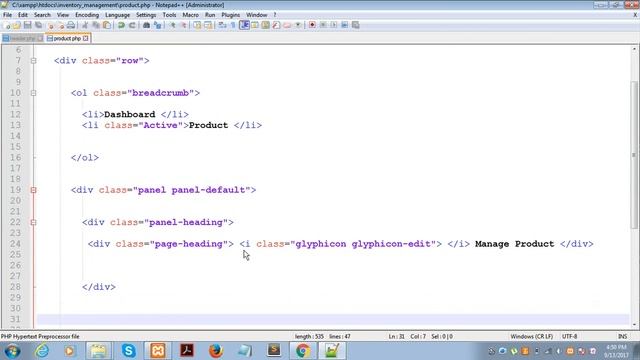The width and height of the screenshot is (640, 360).
Task: Open the Window menu
Action: [256, 15]
